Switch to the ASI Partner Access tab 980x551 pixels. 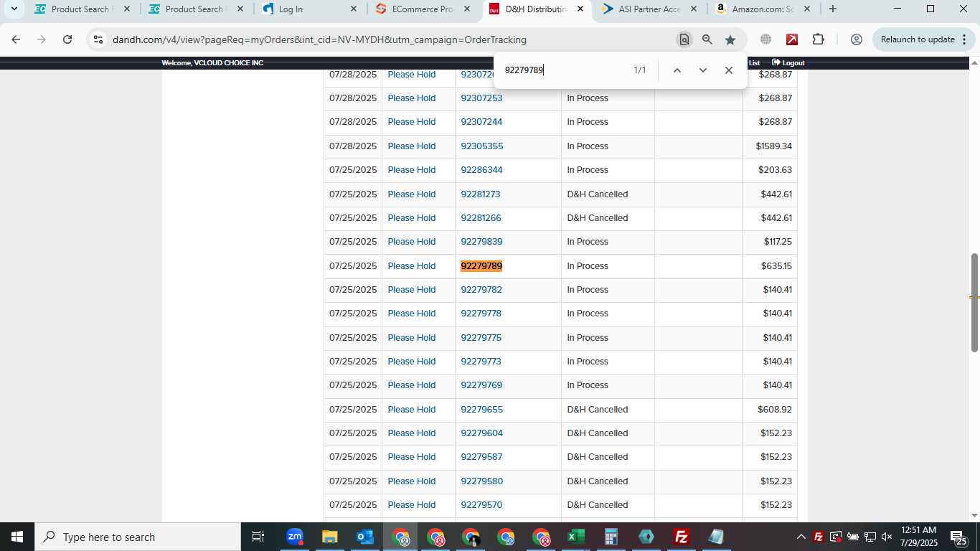[x=649, y=9]
